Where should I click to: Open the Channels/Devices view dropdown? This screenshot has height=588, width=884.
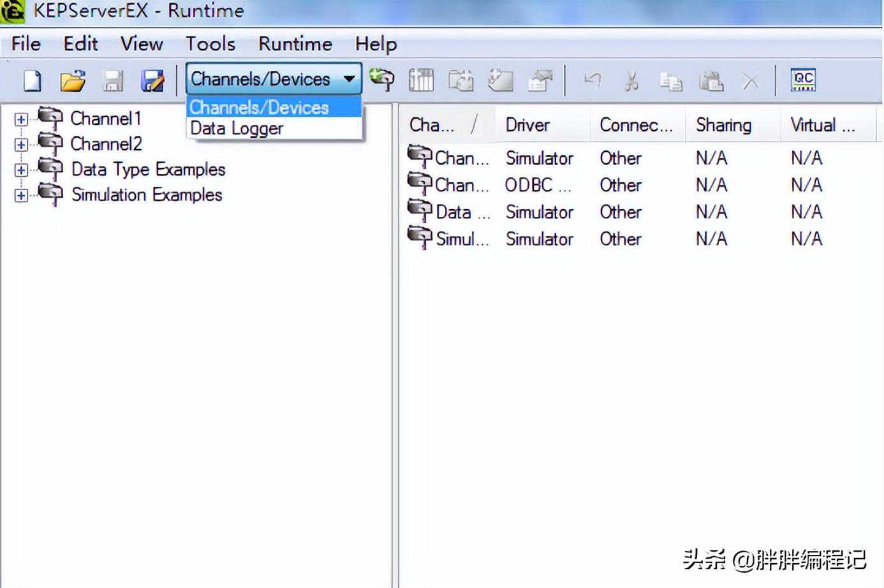click(349, 79)
